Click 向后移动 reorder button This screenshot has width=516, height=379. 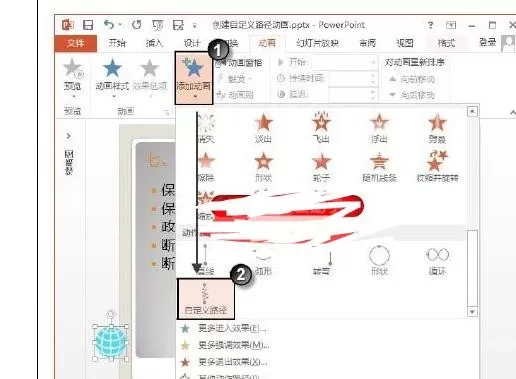click(x=412, y=95)
